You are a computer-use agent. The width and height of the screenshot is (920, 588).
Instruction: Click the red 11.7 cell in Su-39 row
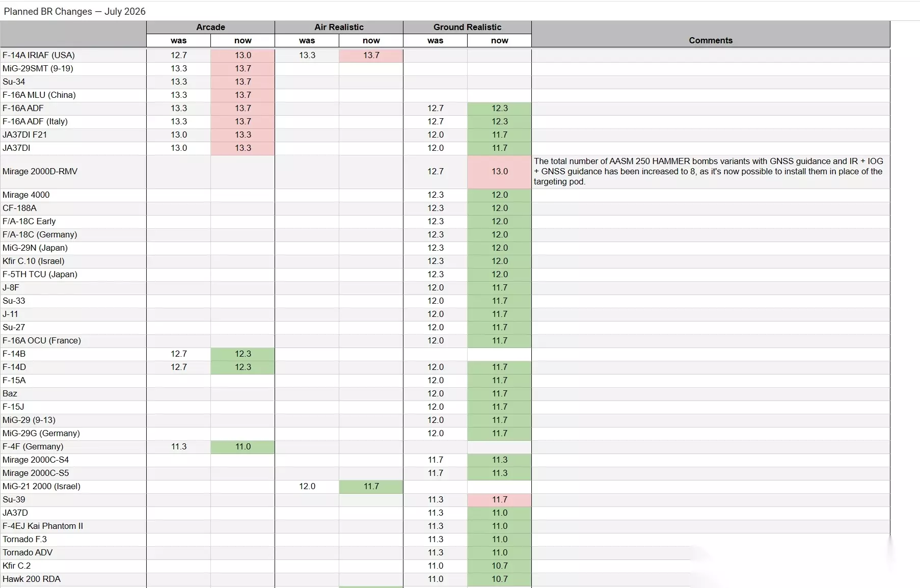(x=499, y=500)
